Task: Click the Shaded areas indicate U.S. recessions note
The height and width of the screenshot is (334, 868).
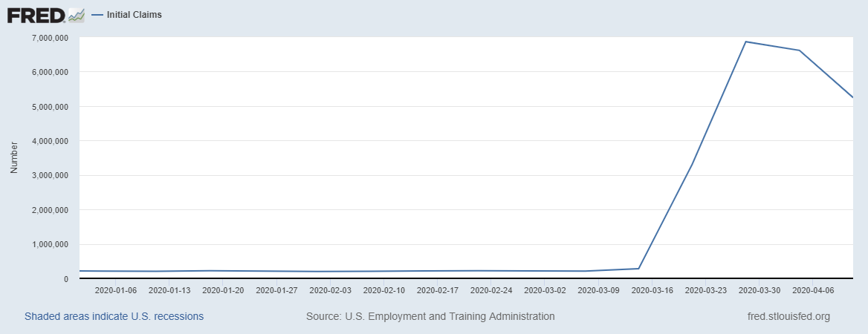Action: click(x=114, y=316)
